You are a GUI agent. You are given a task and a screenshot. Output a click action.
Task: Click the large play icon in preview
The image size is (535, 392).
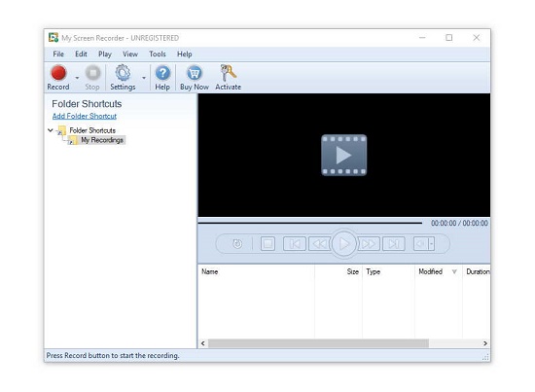[x=344, y=155]
